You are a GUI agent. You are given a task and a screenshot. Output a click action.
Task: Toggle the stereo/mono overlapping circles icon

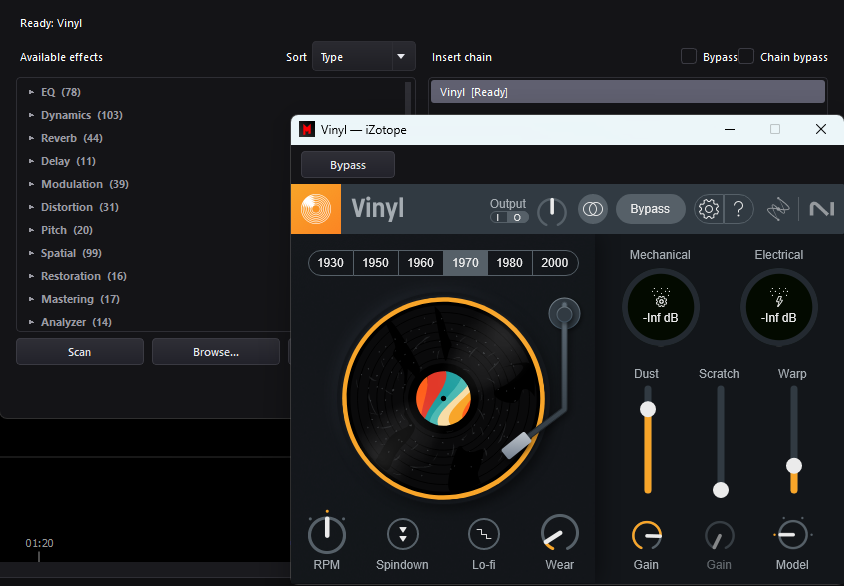click(593, 209)
